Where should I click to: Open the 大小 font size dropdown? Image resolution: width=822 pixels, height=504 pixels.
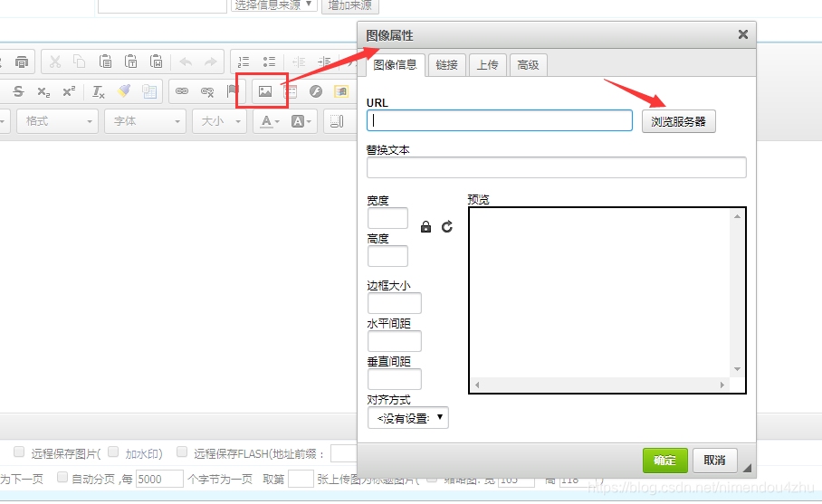[219, 121]
